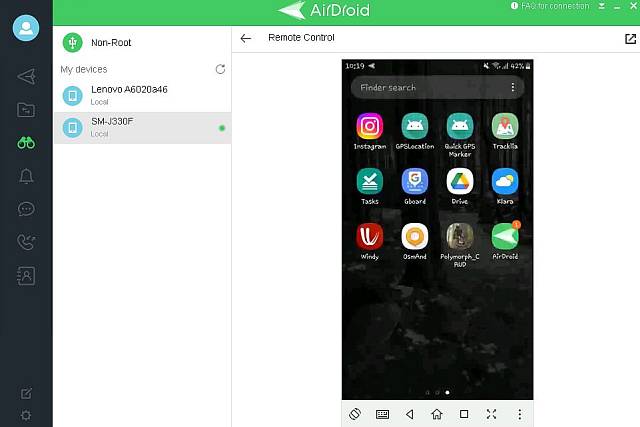Open the Messages chat bubble icon
The width and height of the screenshot is (640, 427).
click(x=26, y=209)
